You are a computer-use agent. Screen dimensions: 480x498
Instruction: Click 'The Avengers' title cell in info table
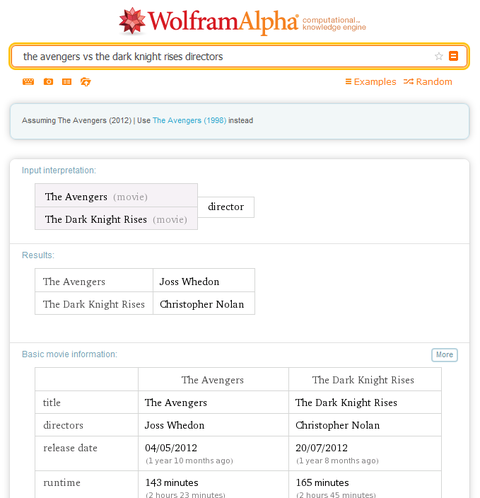[x=176, y=403]
